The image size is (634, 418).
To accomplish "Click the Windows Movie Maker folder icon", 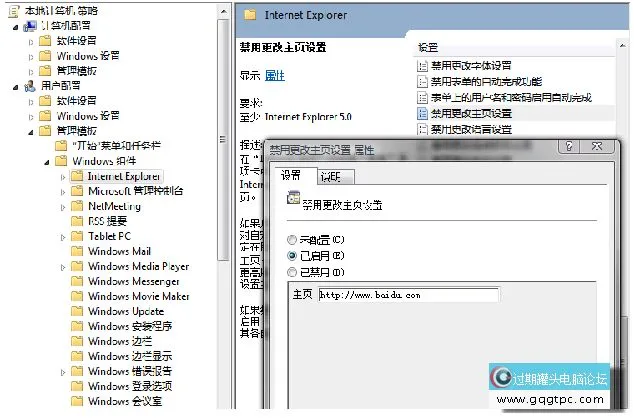I will [76, 296].
